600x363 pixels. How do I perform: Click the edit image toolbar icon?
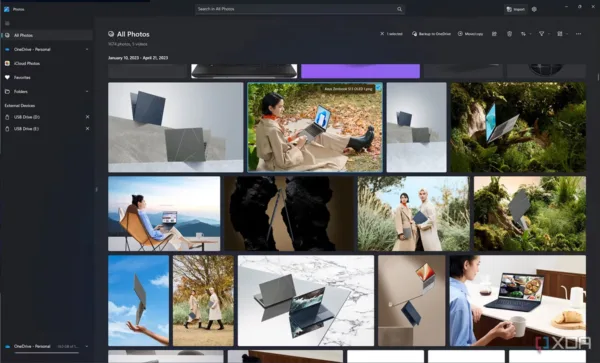click(494, 34)
